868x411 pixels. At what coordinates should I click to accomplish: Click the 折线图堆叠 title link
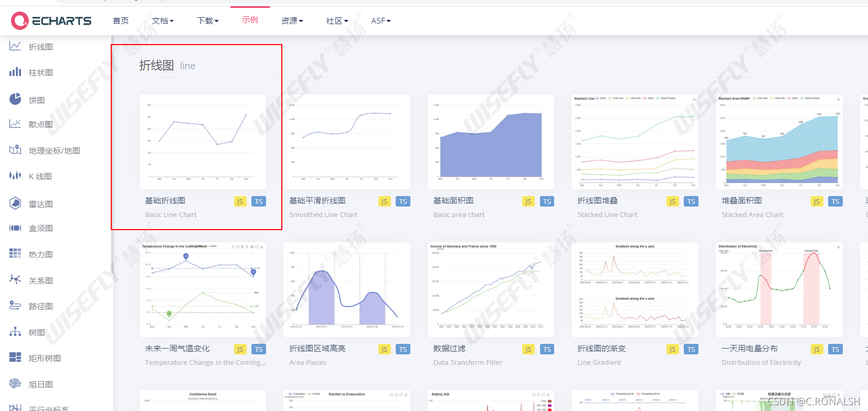pyautogui.click(x=597, y=201)
